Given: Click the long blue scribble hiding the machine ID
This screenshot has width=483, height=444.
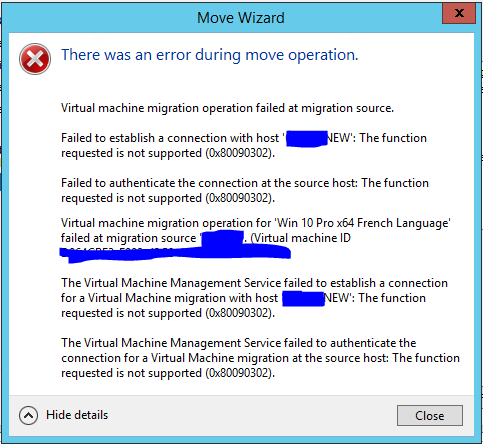Looking at the screenshot, I should coord(175,253).
